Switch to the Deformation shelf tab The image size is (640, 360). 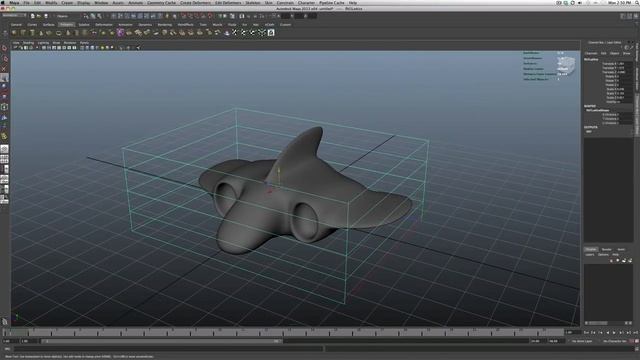tap(104, 24)
